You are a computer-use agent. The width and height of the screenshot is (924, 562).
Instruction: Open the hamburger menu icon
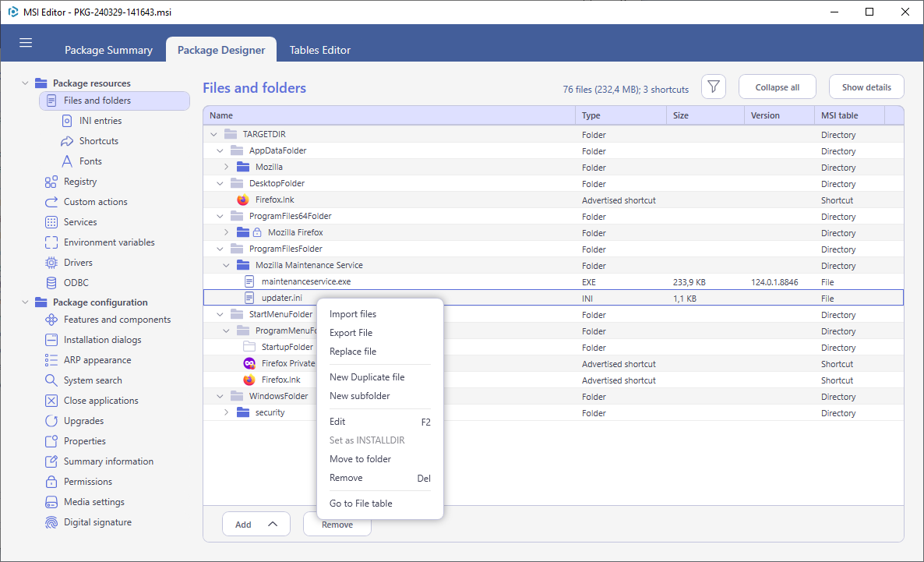tap(26, 42)
